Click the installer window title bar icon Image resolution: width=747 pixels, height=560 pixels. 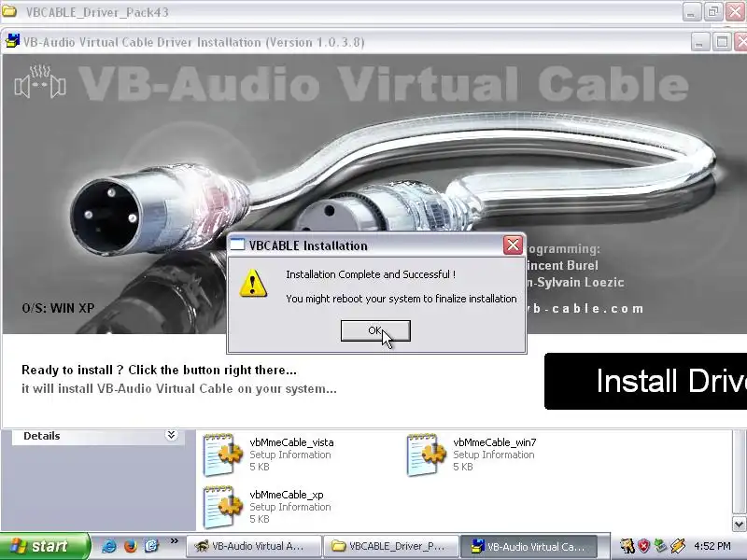tap(12, 41)
